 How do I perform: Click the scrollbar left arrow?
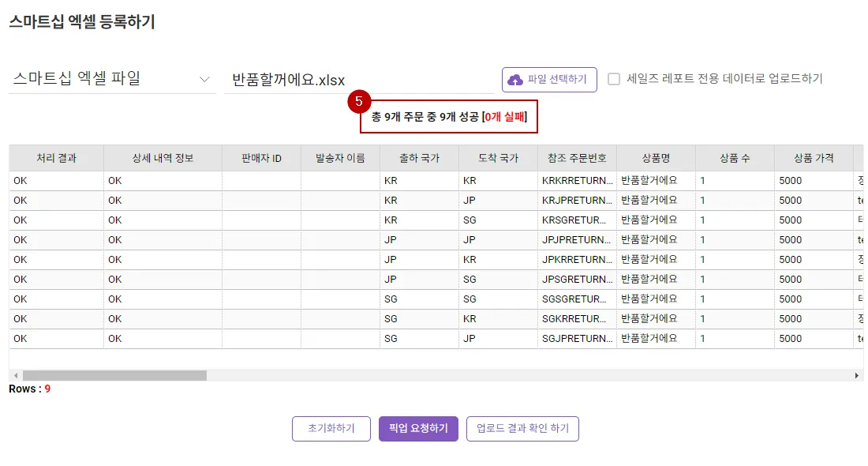pyautogui.click(x=16, y=376)
